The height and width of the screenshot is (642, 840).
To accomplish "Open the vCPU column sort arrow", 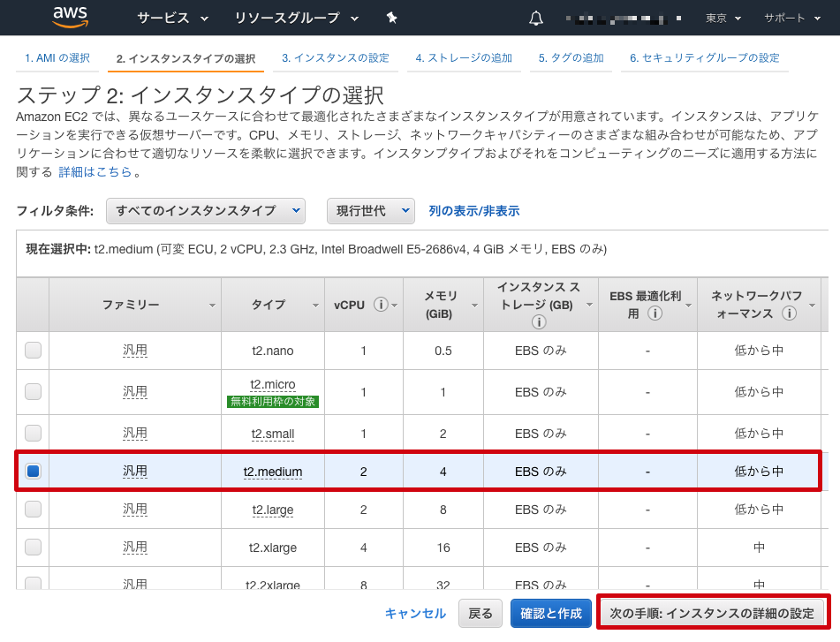I will [x=395, y=306].
